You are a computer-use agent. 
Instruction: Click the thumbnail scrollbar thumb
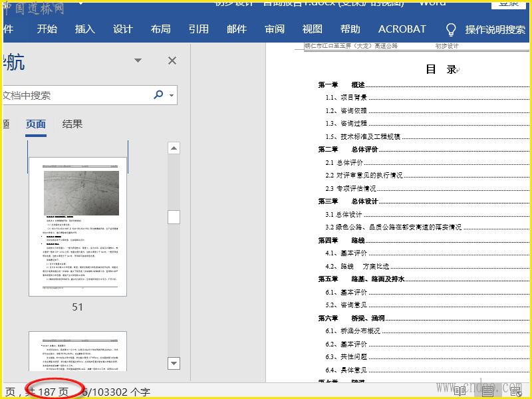tap(174, 217)
